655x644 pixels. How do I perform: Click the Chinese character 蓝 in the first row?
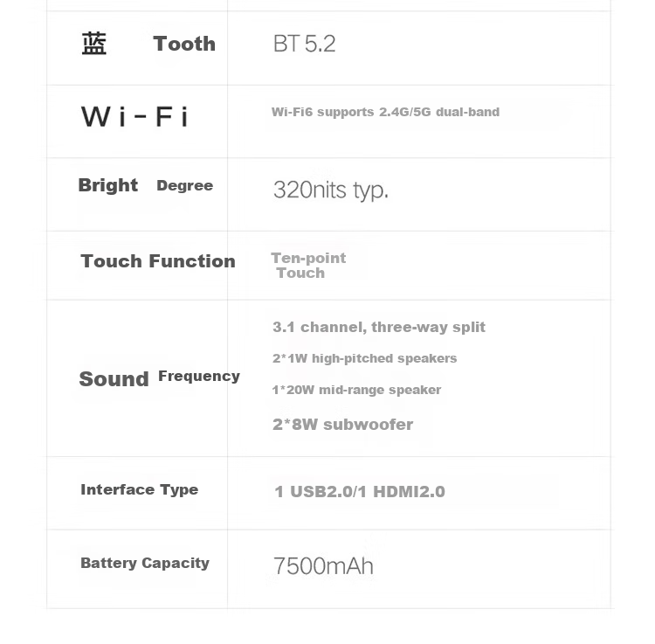point(94,44)
